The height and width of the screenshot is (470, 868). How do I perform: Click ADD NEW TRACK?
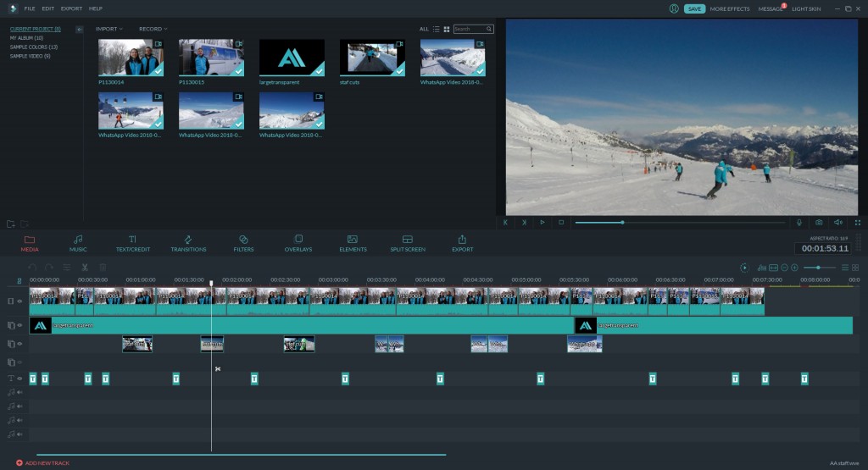42,463
